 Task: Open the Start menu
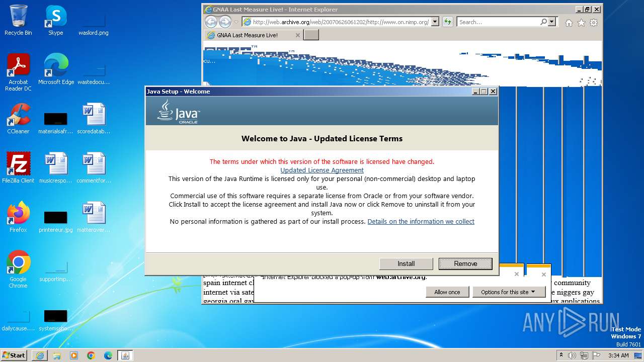14,355
